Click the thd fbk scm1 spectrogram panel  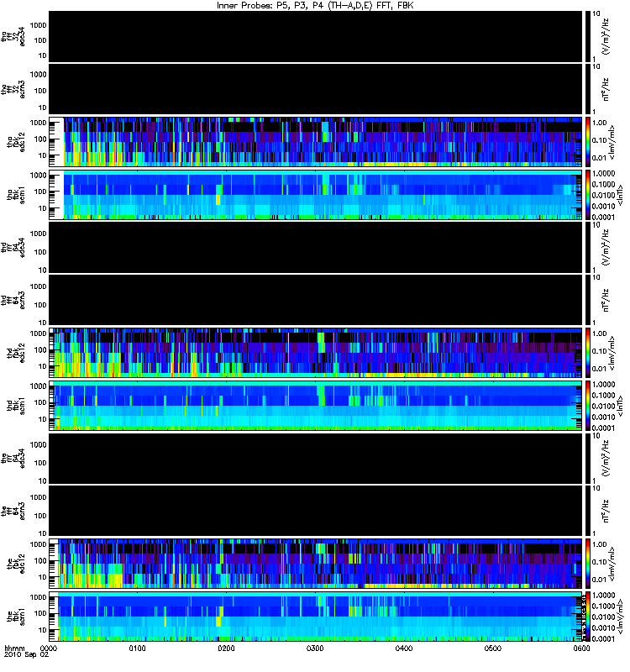click(315, 405)
